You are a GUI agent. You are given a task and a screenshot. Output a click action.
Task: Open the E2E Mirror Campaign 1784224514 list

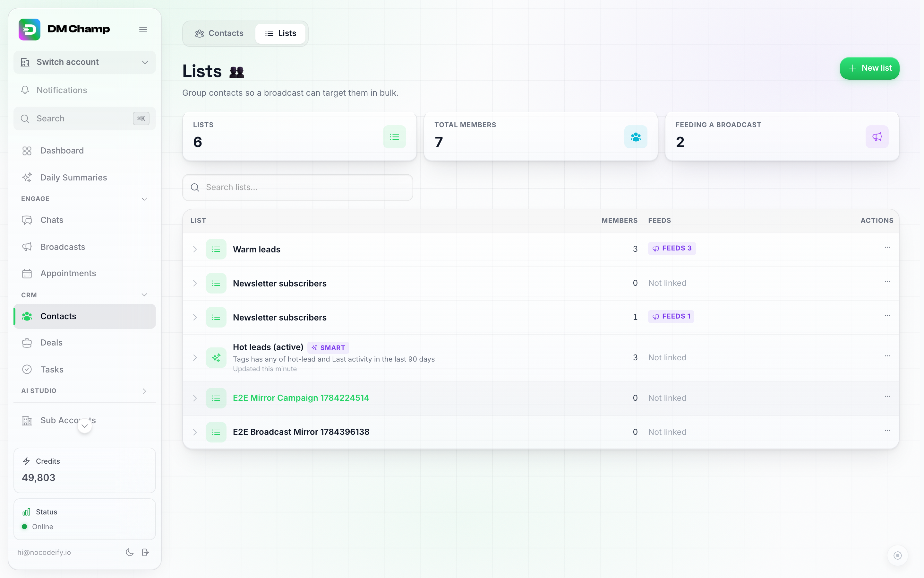pyautogui.click(x=301, y=398)
